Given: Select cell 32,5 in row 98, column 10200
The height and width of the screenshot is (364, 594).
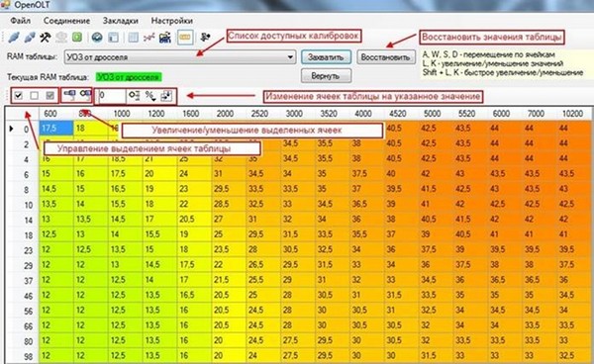Looking at the screenshot, I should coord(573,356).
